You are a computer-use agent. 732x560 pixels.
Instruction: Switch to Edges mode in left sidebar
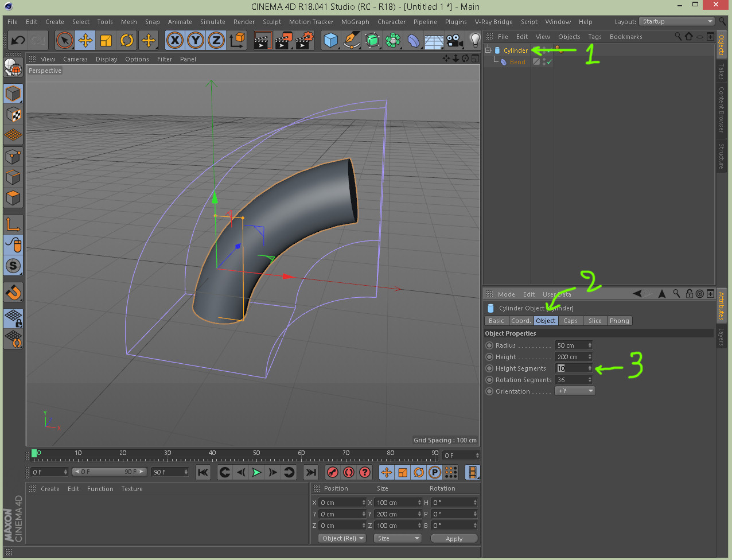click(x=13, y=177)
